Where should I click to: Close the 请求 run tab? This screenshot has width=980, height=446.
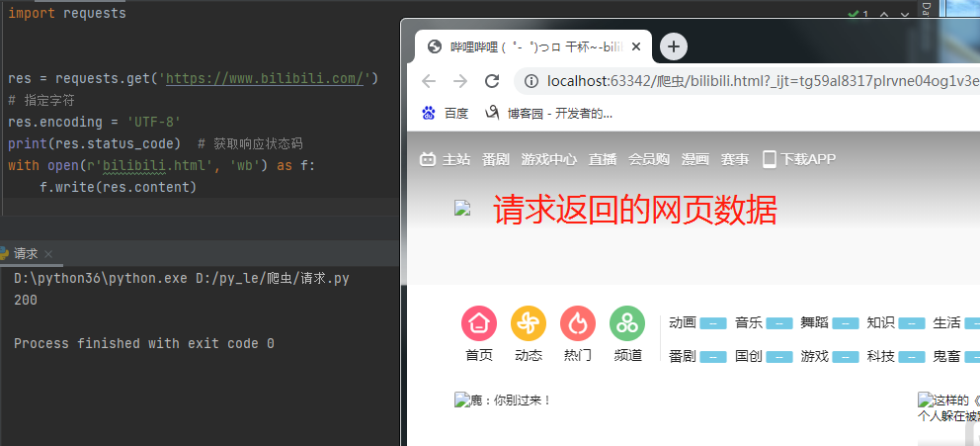point(48,254)
